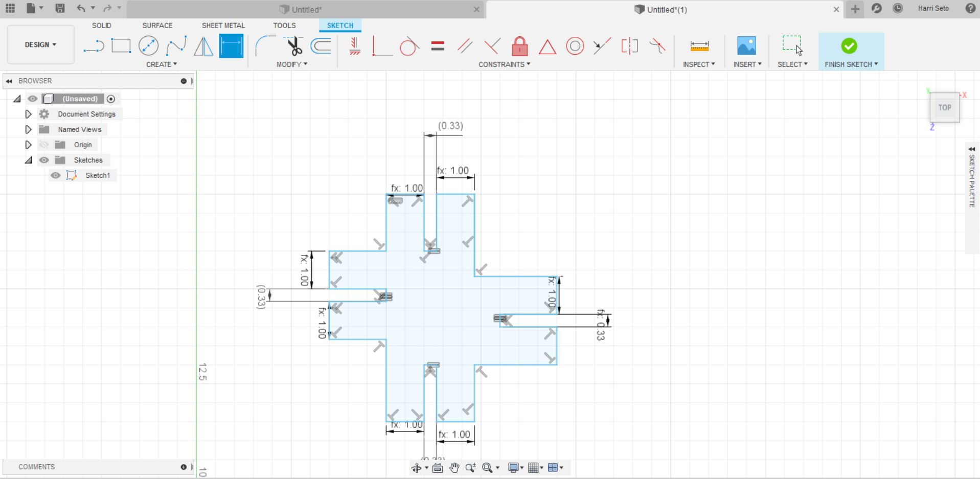Screen dimensions: 980x479
Task: Toggle visibility of the root component
Action: [x=33, y=99]
